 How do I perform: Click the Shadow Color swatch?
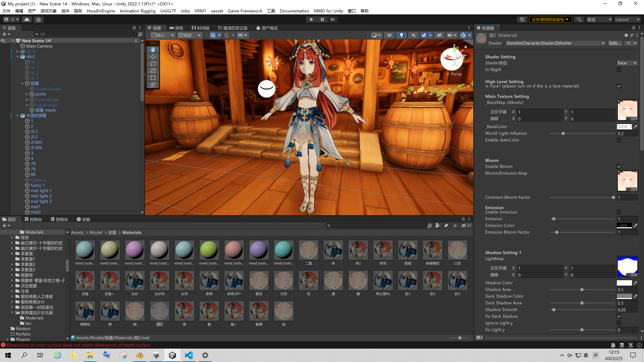click(x=624, y=283)
